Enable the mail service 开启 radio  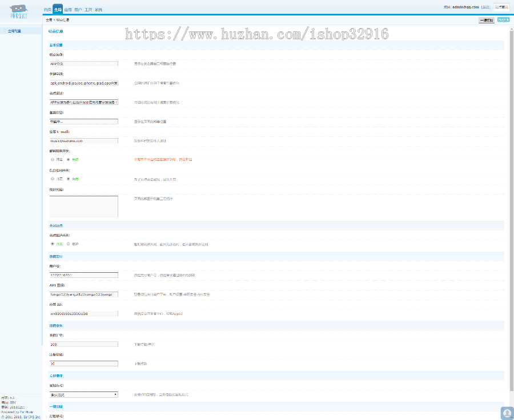53,160
